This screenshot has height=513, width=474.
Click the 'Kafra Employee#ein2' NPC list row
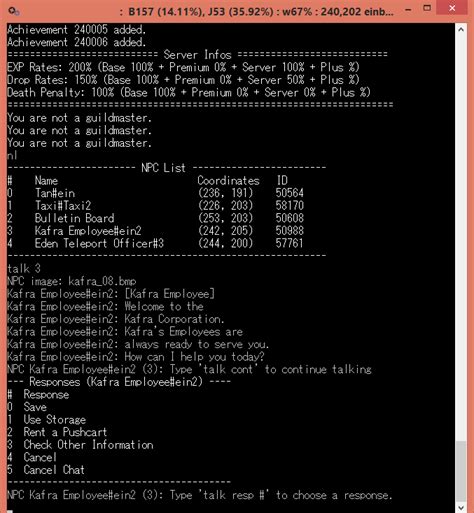[x=155, y=231]
